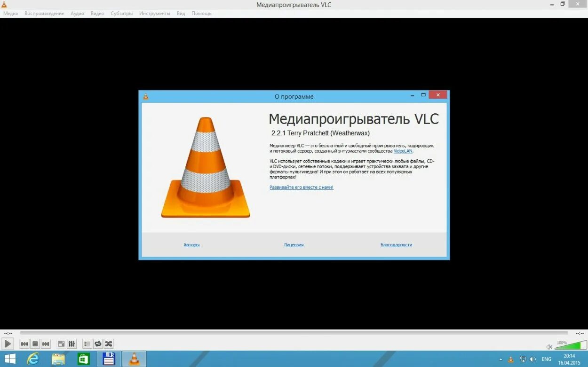The width and height of the screenshot is (588, 367).
Task: Close the 'О программе' dialog
Action: coord(438,95)
